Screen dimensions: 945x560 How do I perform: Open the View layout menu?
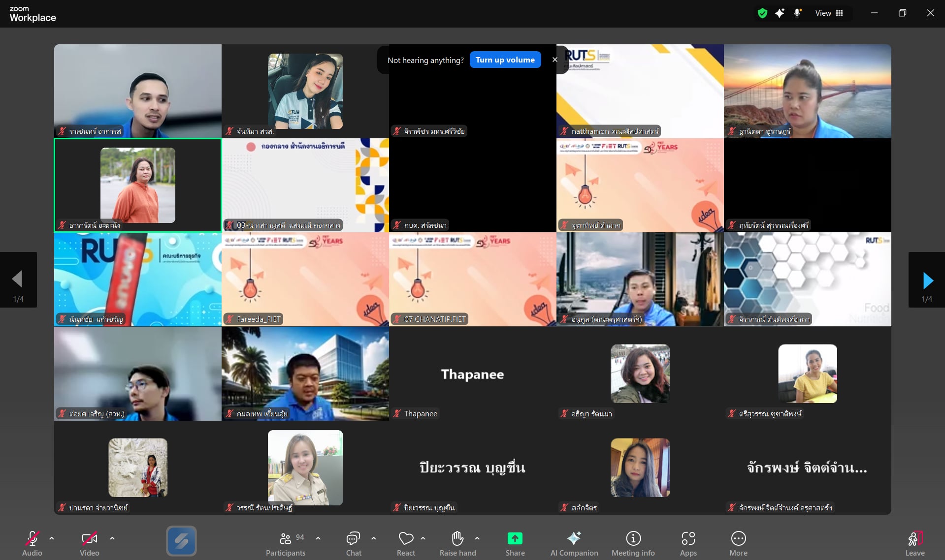pos(829,13)
